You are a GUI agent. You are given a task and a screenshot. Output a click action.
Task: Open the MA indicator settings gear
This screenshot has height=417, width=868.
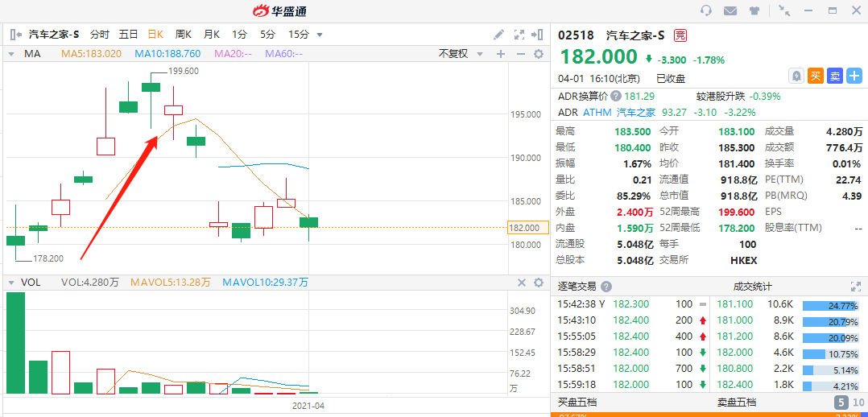(x=538, y=54)
